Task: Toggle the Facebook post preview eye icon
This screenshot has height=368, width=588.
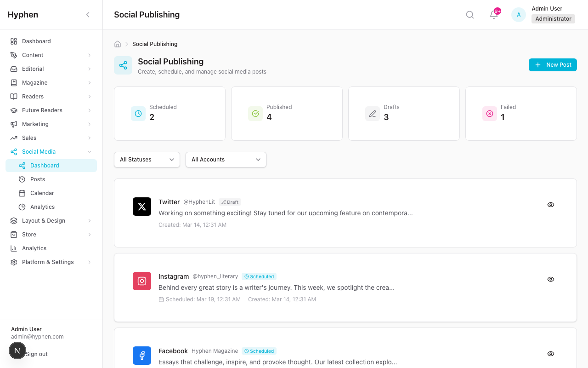Action: [x=551, y=354]
